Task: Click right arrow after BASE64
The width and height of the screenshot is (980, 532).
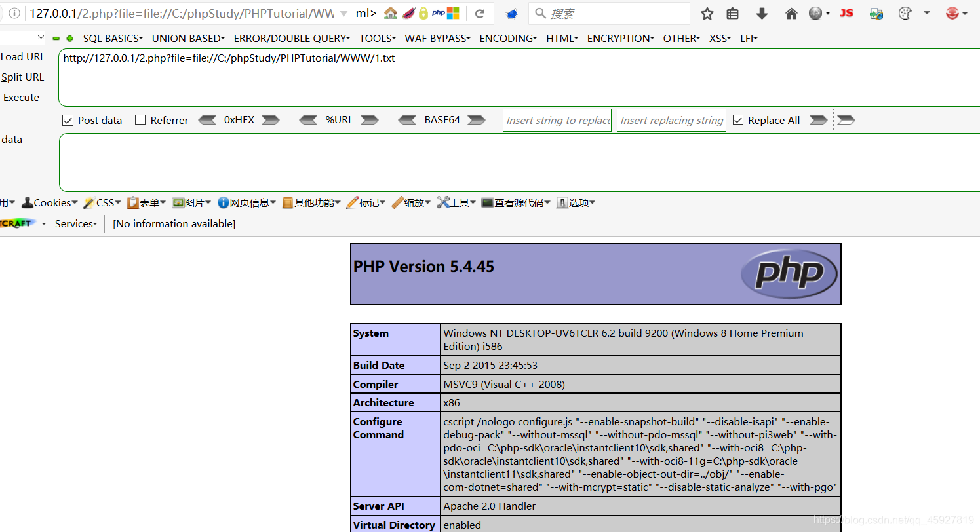Action: coord(477,120)
